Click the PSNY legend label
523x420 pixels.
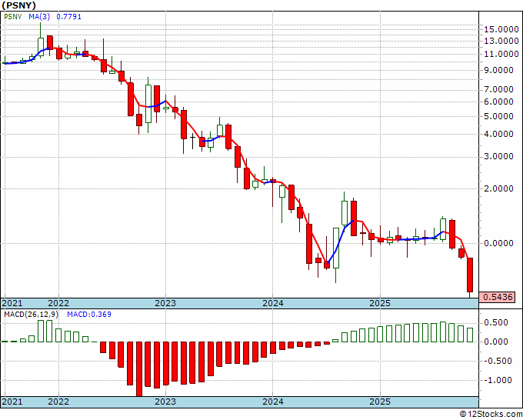coord(12,17)
